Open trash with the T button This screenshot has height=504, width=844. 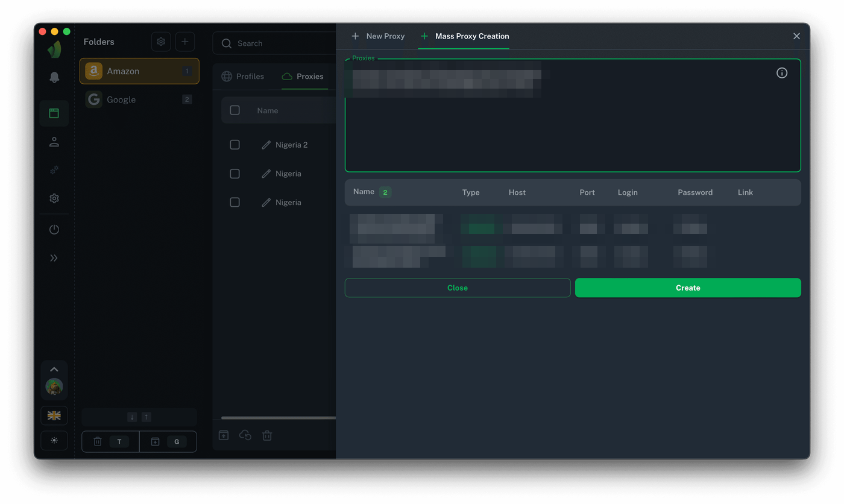pyautogui.click(x=110, y=442)
